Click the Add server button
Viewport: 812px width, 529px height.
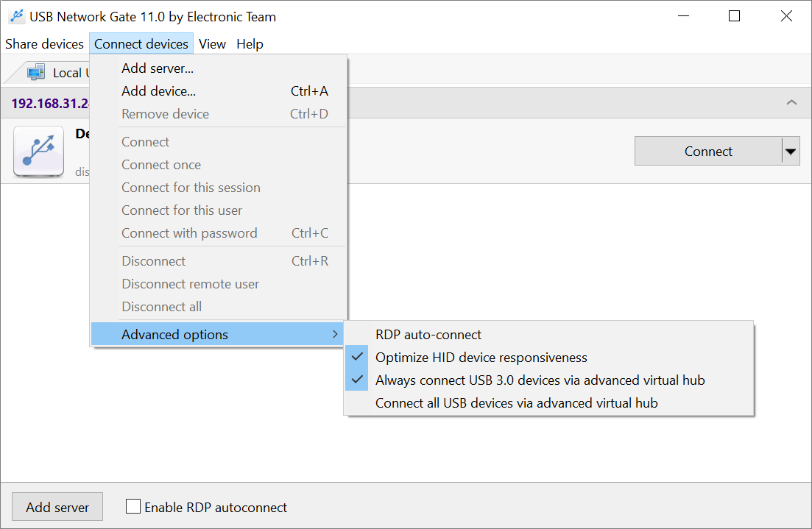coord(57,507)
